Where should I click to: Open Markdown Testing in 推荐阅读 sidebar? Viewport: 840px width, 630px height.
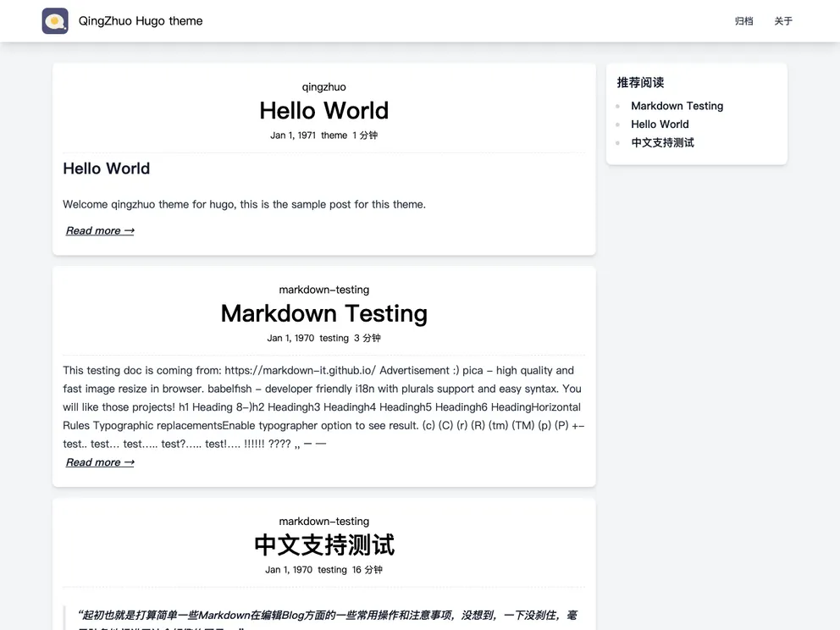click(x=677, y=106)
